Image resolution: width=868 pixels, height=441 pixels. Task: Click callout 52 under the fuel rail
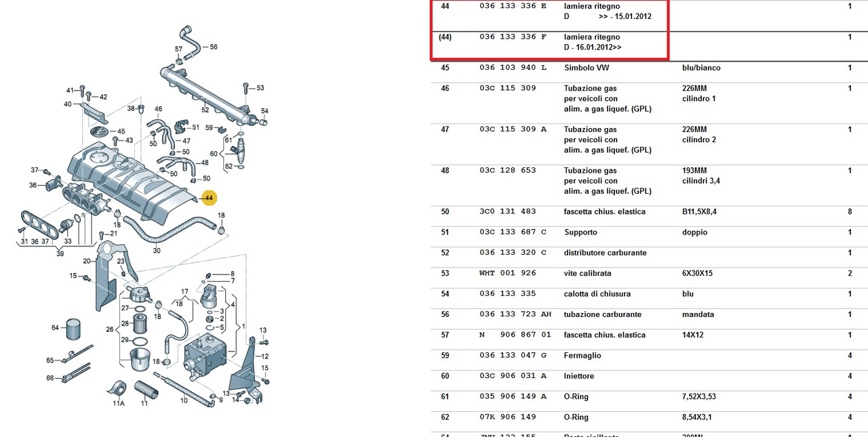205,110
